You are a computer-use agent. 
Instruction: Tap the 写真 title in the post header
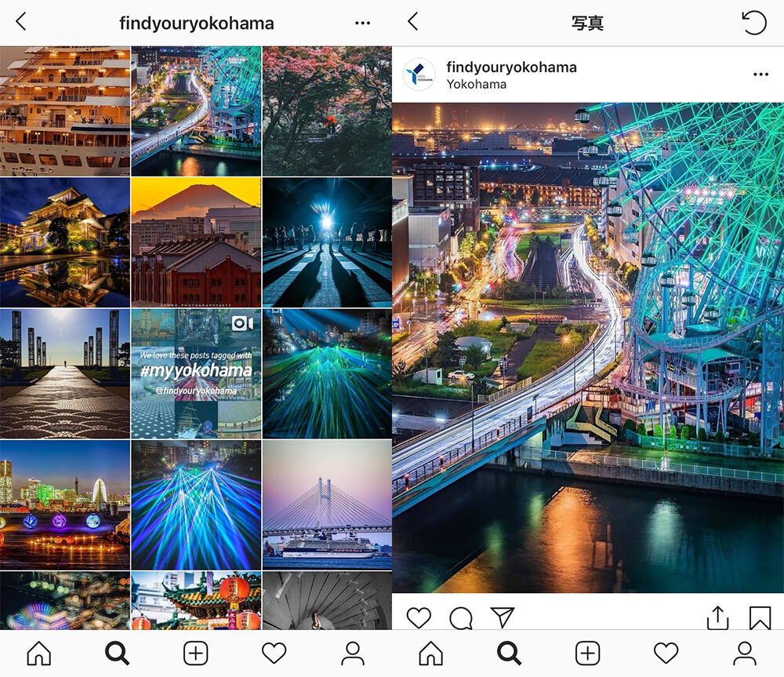(x=587, y=23)
